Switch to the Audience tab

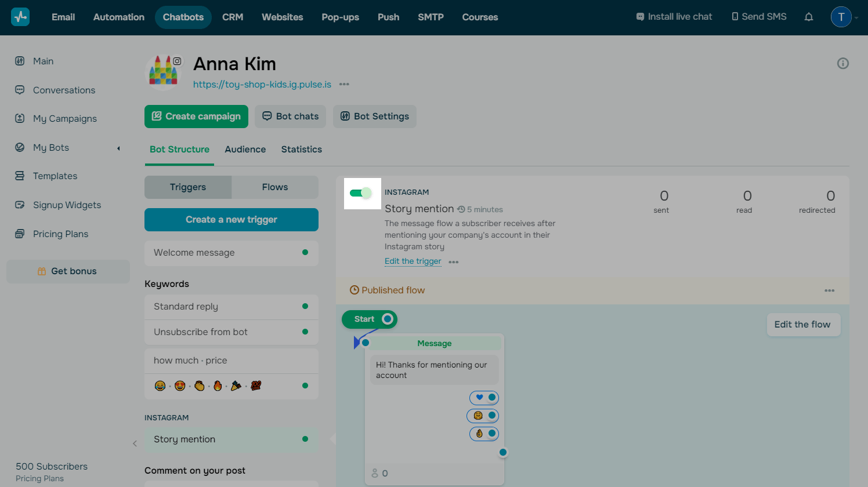245,150
